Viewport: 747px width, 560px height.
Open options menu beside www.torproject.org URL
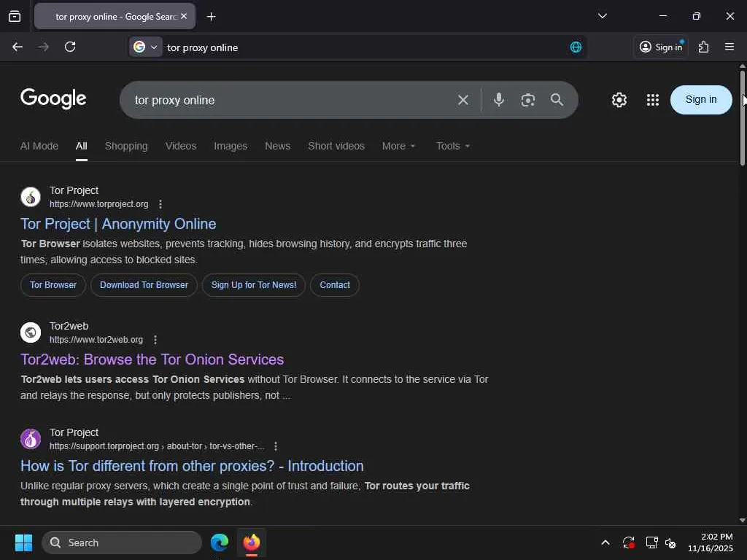160,204
